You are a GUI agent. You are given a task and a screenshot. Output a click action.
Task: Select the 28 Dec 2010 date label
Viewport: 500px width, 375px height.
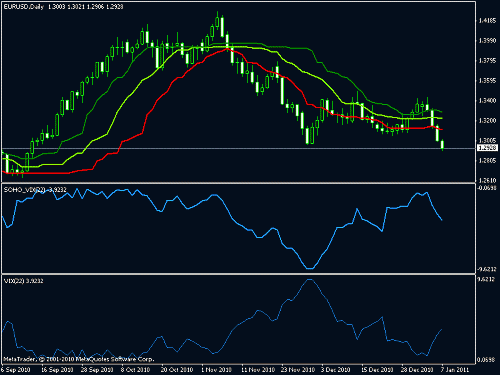click(417, 370)
